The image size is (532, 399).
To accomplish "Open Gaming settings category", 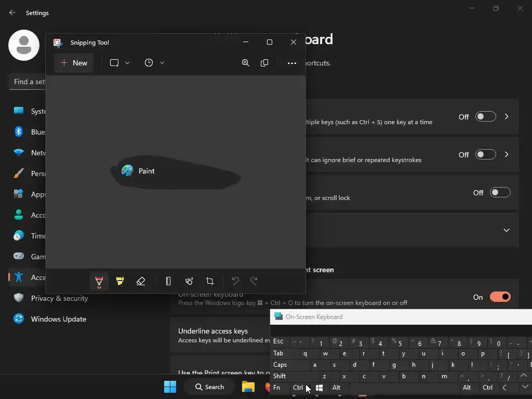I will click(29, 257).
